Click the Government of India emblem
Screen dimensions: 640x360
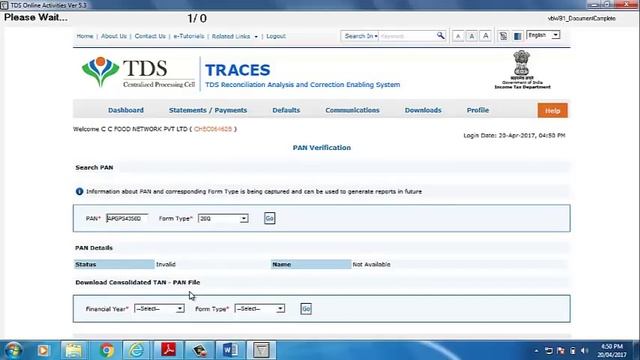point(522,69)
